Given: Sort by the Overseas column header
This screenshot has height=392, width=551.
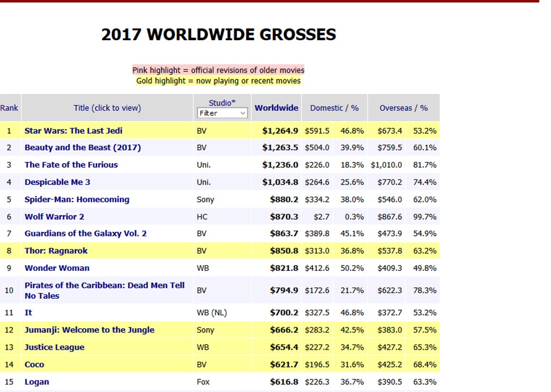Looking at the screenshot, I should (x=396, y=108).
